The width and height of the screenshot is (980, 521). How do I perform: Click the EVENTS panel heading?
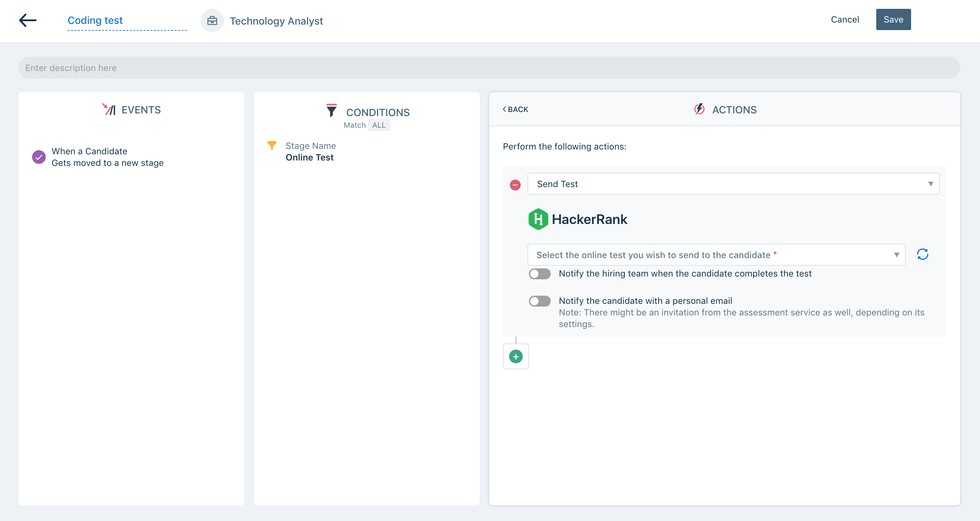pos(141,110)
